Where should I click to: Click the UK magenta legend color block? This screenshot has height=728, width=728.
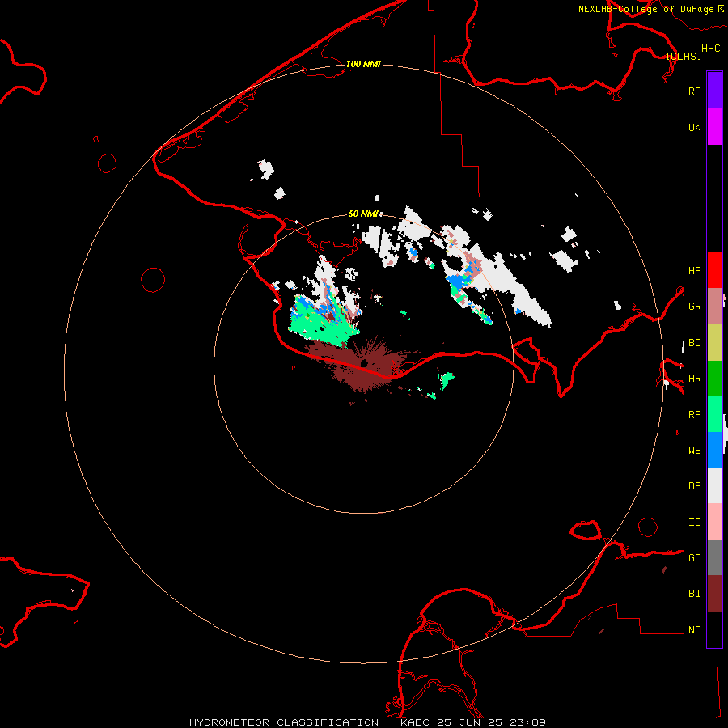click(x=714, y=127)
